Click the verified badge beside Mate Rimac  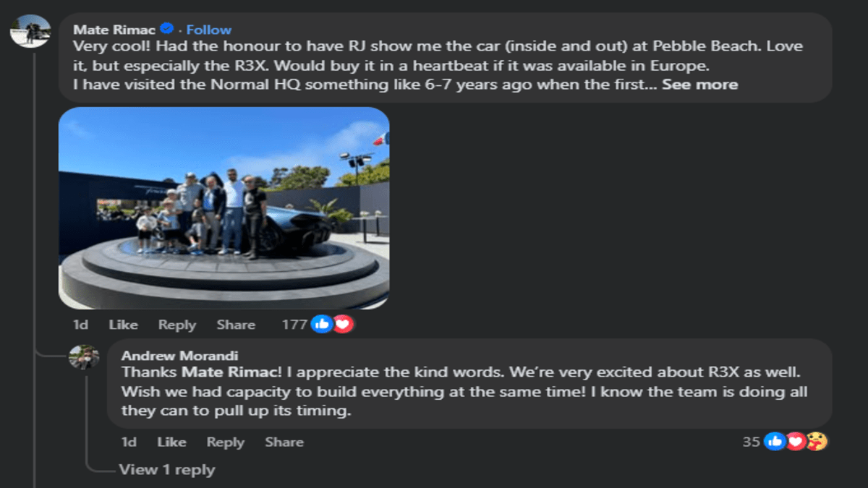click(166, 29)
